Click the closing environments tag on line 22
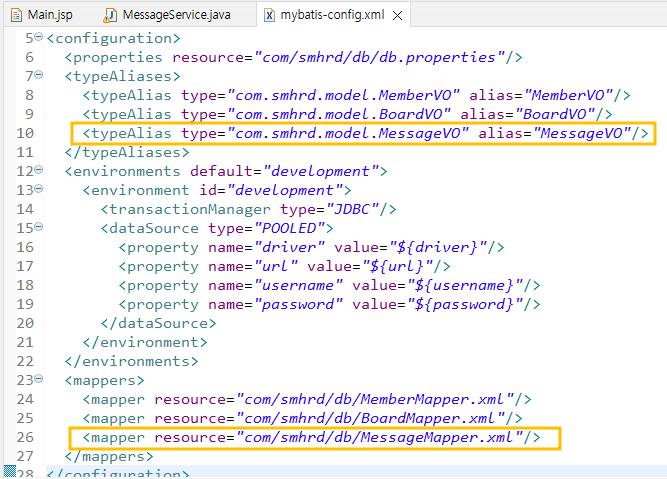The height and width of the screenshot is (479, 667). coord(131,361)
